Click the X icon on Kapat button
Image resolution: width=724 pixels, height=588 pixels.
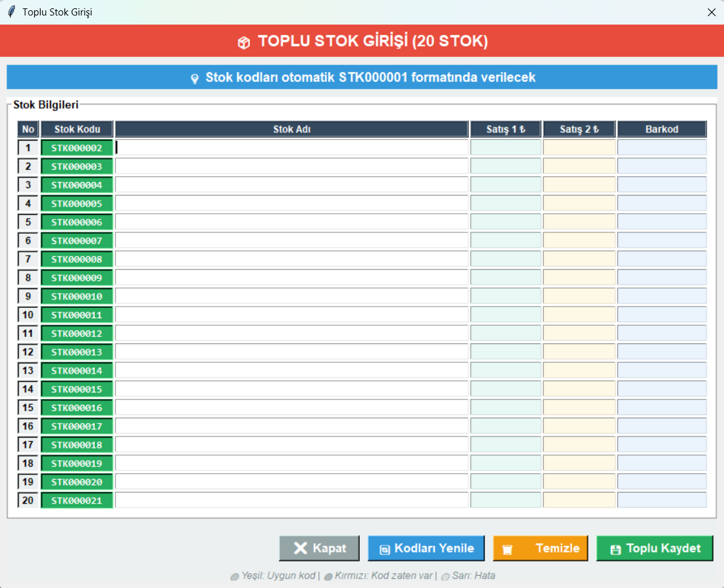click(x=300, y=548)
